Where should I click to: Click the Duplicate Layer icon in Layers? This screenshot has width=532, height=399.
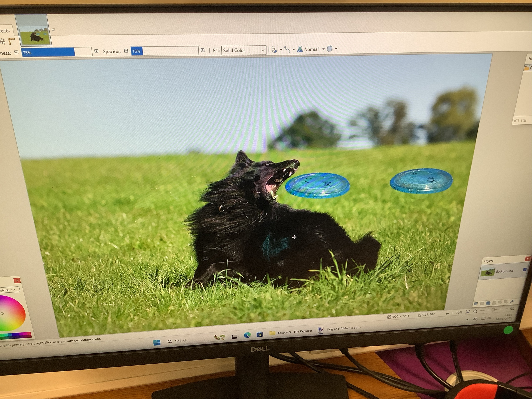pyautogui.click(x=488, y=303)
